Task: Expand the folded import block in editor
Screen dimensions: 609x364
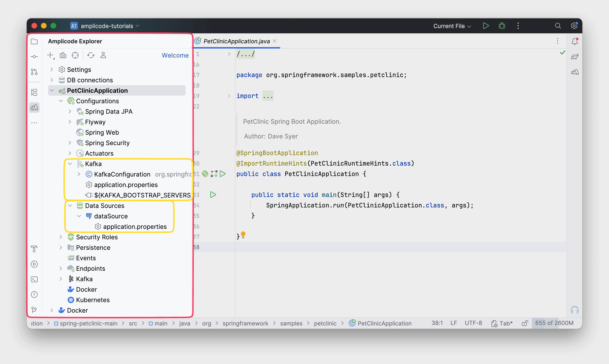Action: click(x=229, y=96)
